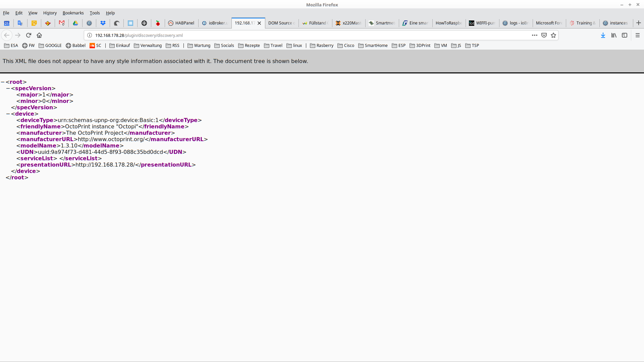644x362 pixels.
Task: Open a new tab with plus button
Action: coord(639,23)
